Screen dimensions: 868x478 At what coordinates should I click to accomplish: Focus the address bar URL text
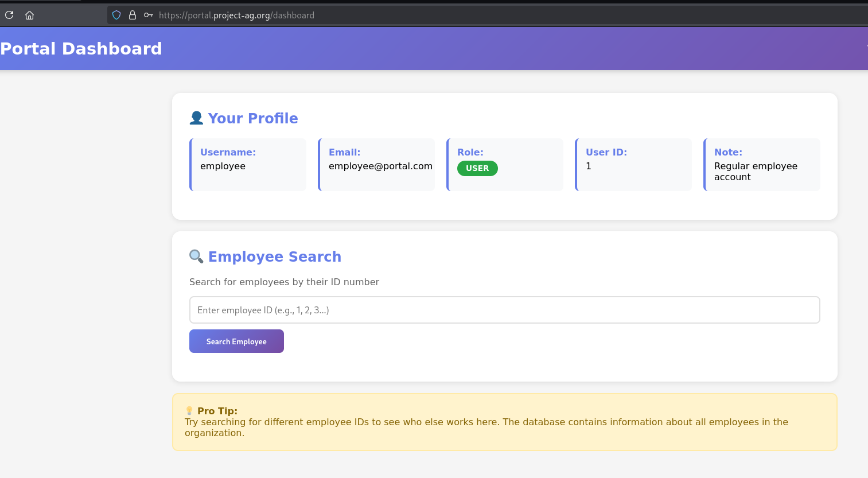click(236, 15)
